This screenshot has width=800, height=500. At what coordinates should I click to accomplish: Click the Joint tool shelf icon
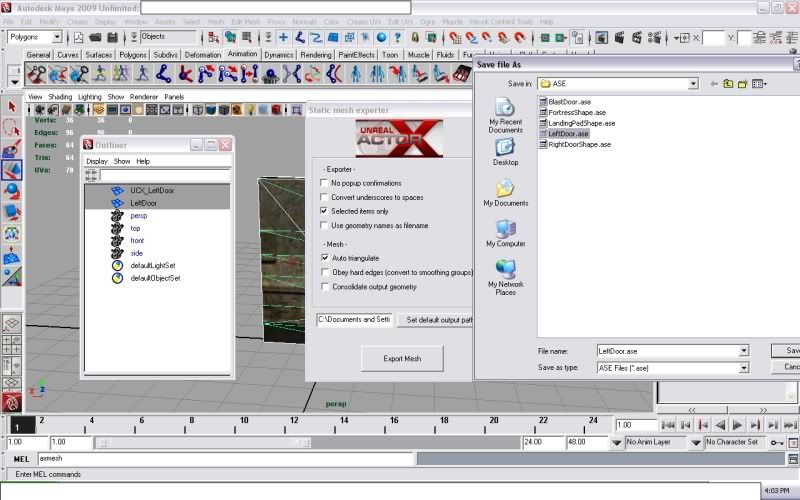click(164, 74)
